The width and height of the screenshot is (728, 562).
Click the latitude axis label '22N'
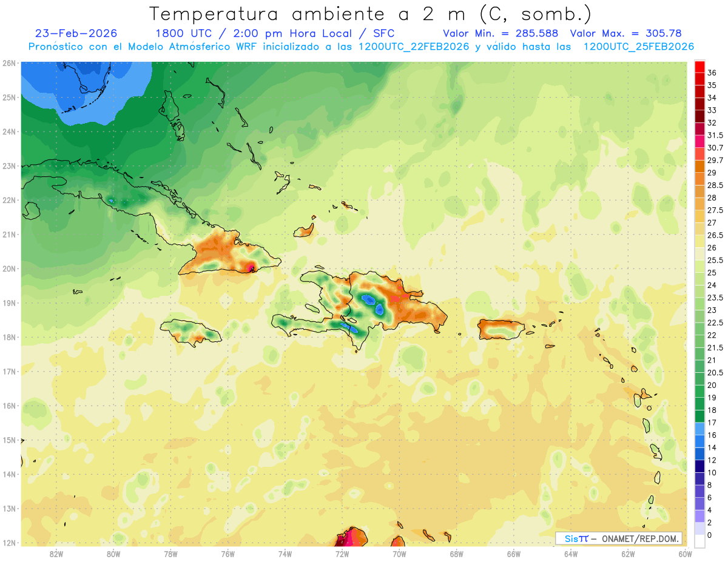9,200
